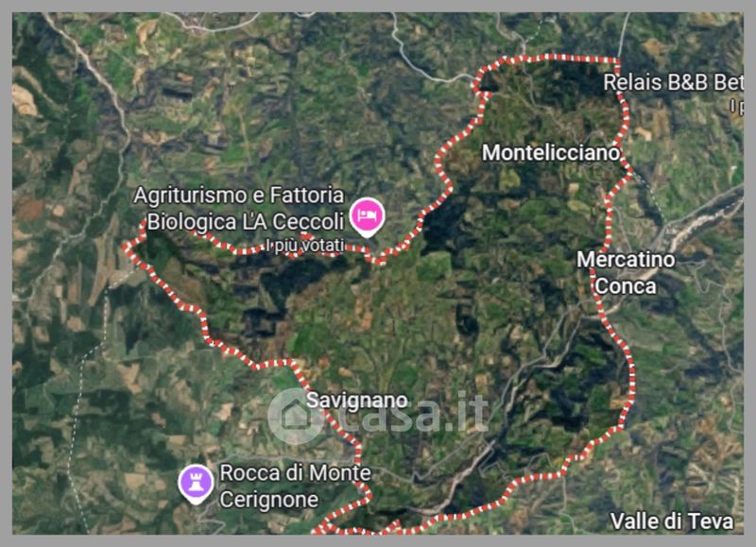Click the word Biologica in agriturismo label
Viewport: 756px width, 547px height.
(x=192, y=222)
